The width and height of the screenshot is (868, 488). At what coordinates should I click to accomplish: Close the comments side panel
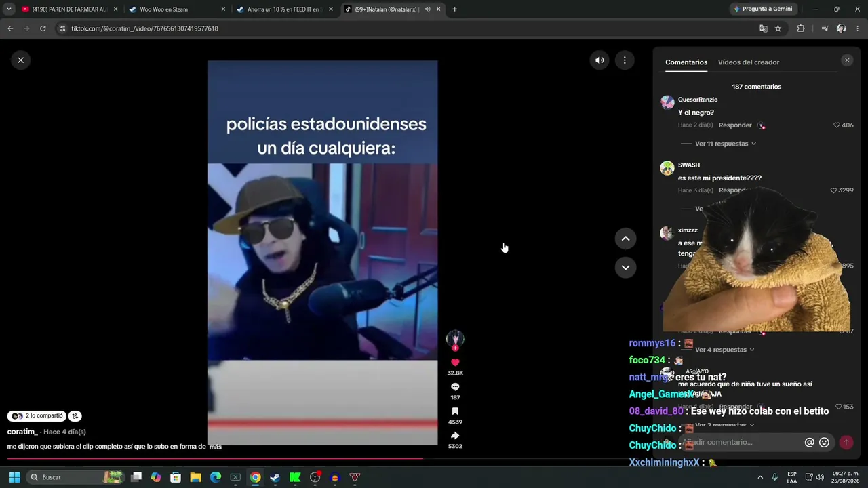[847, 60]
